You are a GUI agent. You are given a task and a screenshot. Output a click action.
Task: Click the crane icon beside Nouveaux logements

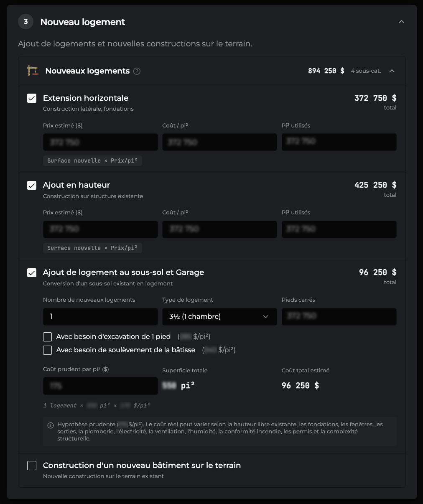point(32,71)
